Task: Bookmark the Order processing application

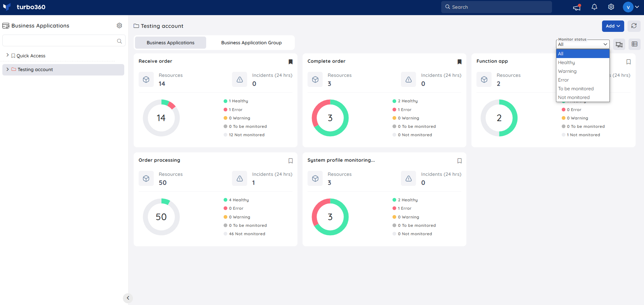Action: 291,161
